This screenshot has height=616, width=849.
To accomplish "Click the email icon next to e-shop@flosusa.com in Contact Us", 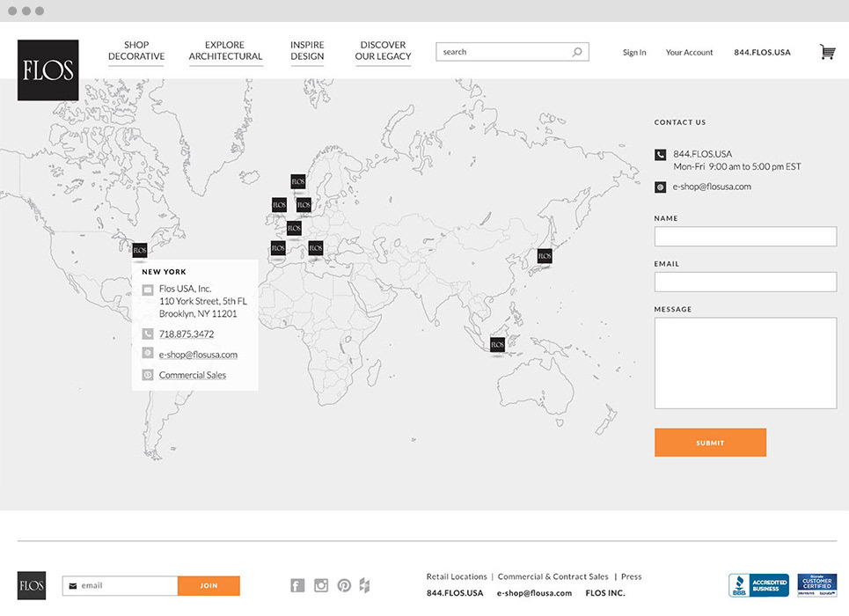I will 660,187.
